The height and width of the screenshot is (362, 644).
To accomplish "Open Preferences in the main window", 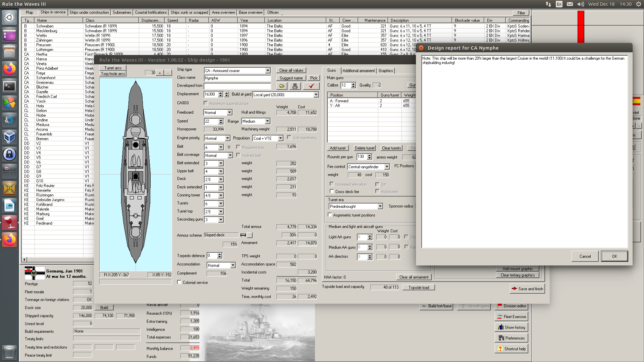I will [512, 338].
